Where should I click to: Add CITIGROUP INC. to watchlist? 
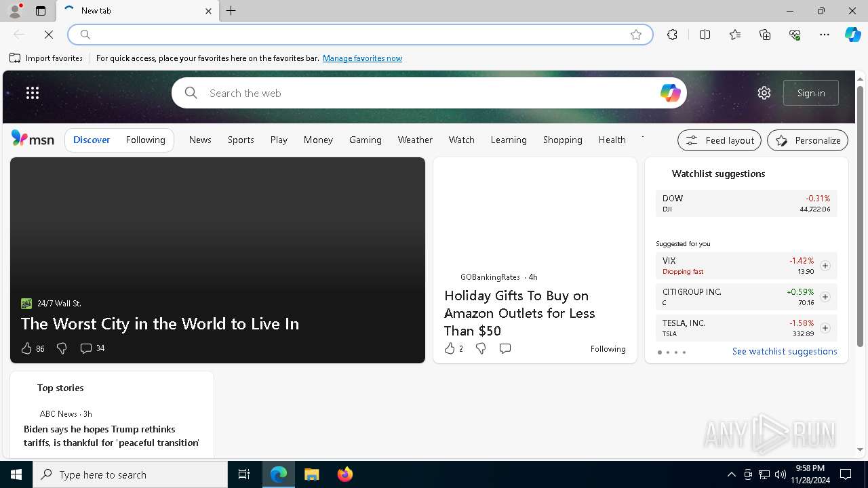[825, 297]
